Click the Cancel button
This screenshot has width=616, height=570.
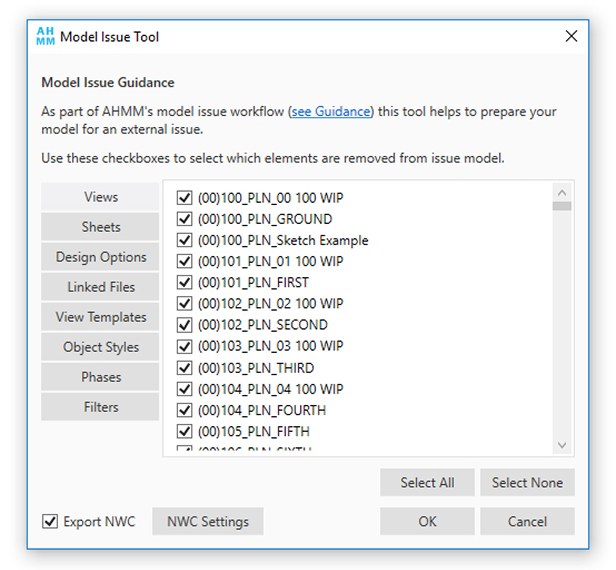coord(527,521)
